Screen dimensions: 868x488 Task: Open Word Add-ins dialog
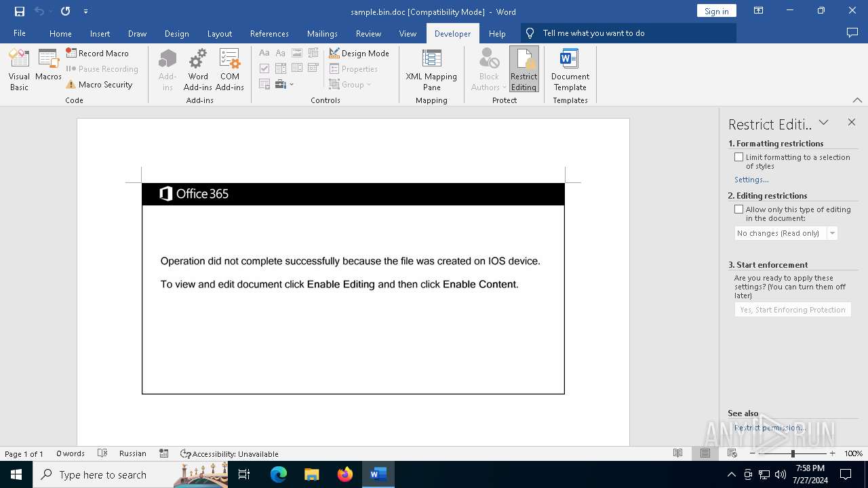point(198,70)
